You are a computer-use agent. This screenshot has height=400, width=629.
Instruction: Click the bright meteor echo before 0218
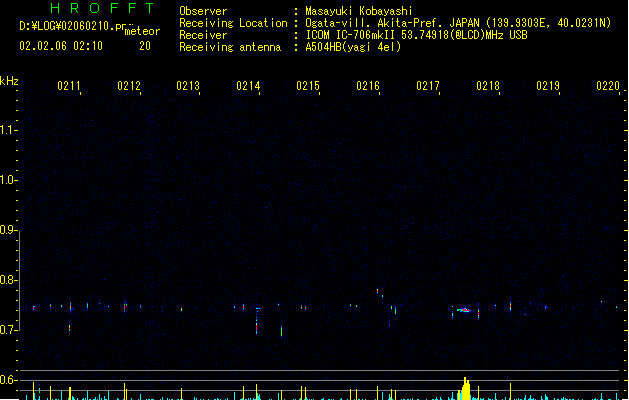pos(464,310)
